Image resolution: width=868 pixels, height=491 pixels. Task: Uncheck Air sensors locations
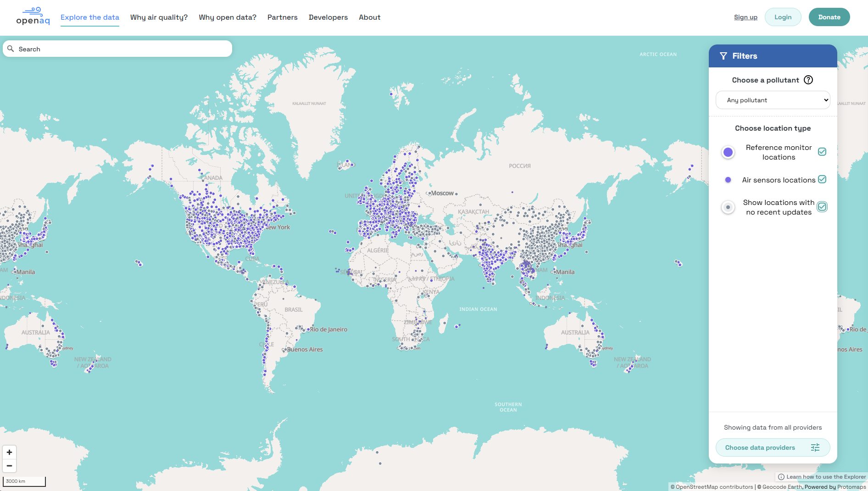[822, 180]
